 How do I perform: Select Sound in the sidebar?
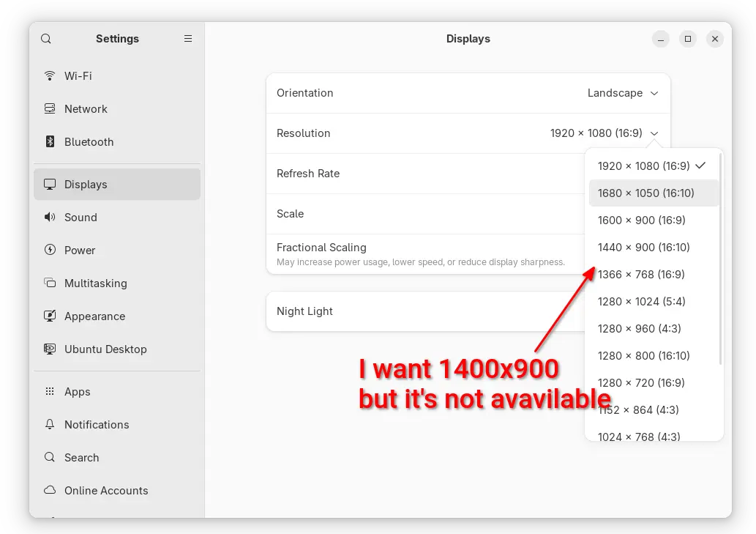tap(117, 217)
